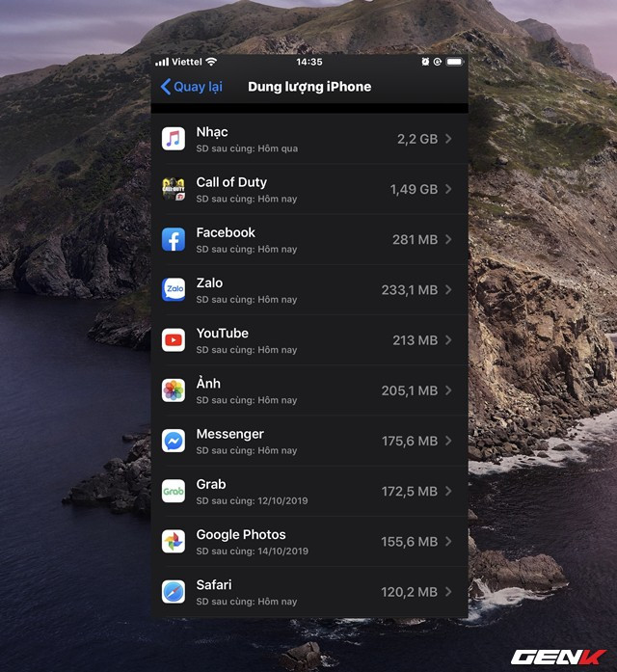Screen dimensions: 617x672
Task: Open Call of Duty row chevron
Action: click(x=448, y=189)
